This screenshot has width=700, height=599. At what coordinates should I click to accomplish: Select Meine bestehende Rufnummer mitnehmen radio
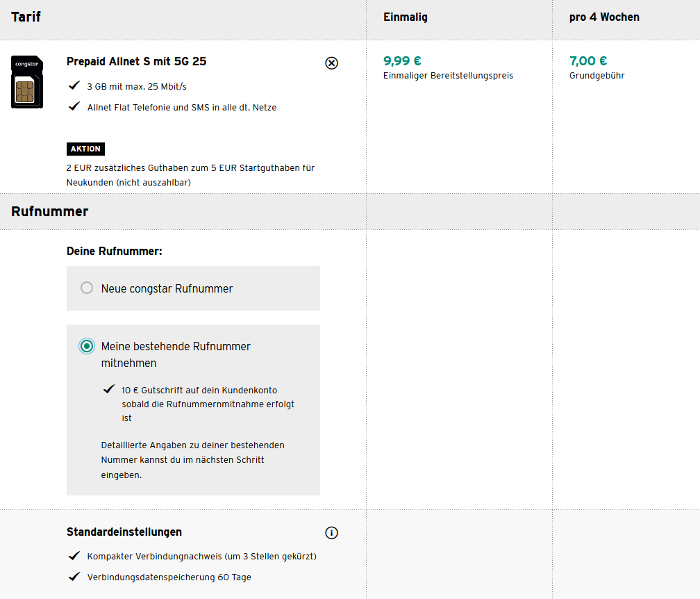(87, 346)
